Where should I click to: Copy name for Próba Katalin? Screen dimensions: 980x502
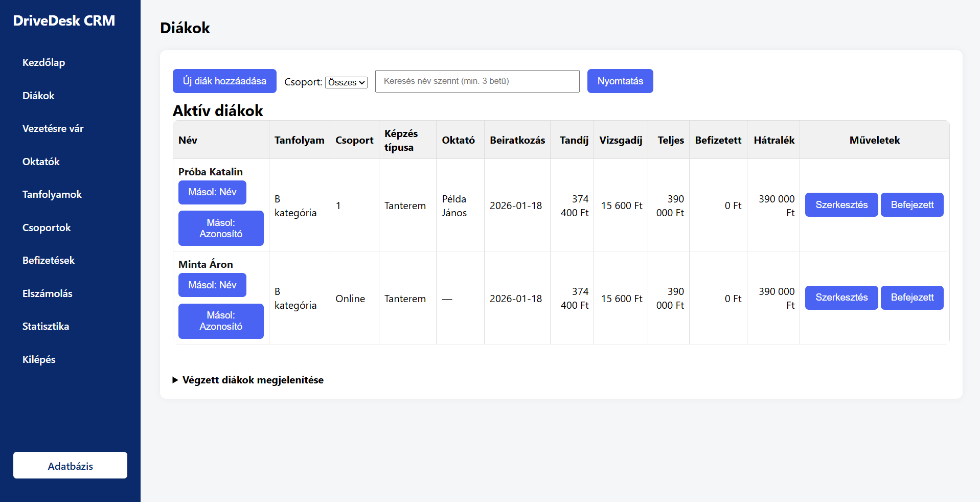coord(212,192)
